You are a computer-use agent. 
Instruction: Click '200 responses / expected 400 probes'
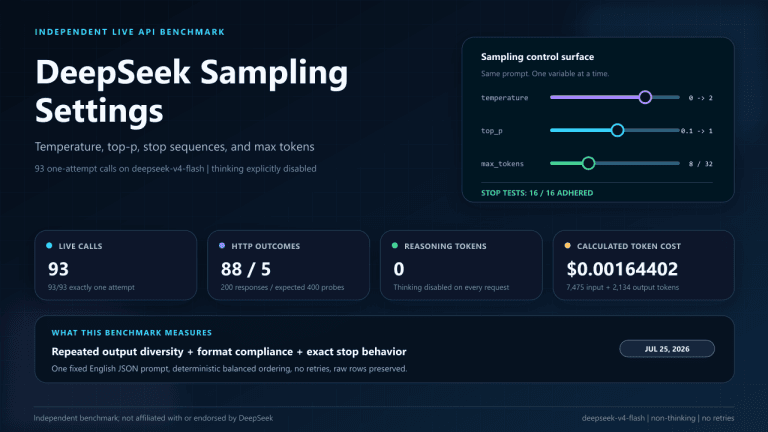point(282,288)
